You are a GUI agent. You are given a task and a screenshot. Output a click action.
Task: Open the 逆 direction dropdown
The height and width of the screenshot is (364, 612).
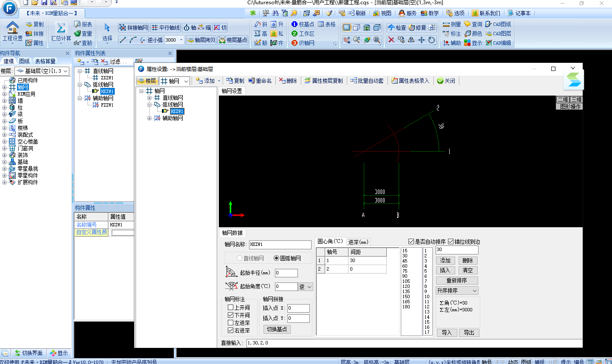(306, 287)
